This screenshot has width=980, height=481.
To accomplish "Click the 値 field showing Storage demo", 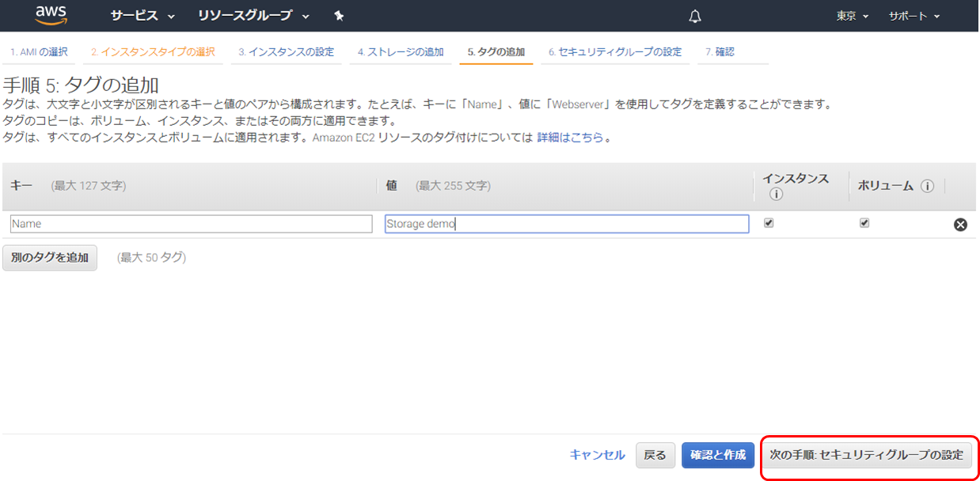I will [x=566, y=223].
